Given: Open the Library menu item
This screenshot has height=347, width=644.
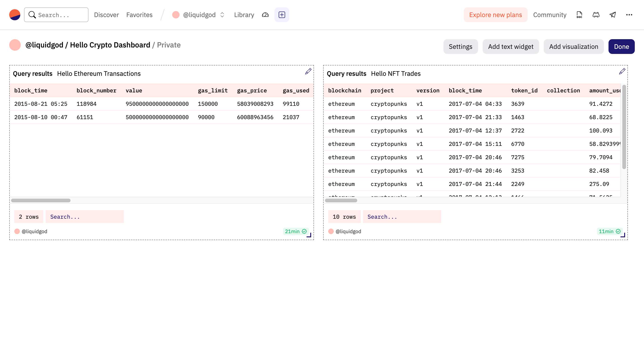Looking at the screenshot, I should pos(244,15).
